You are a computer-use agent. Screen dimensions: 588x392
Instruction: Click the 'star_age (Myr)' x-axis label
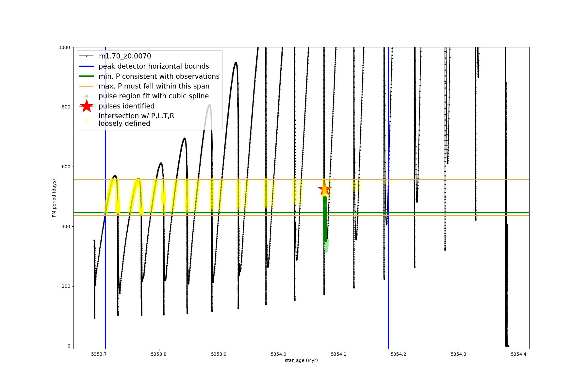(301, 360)
